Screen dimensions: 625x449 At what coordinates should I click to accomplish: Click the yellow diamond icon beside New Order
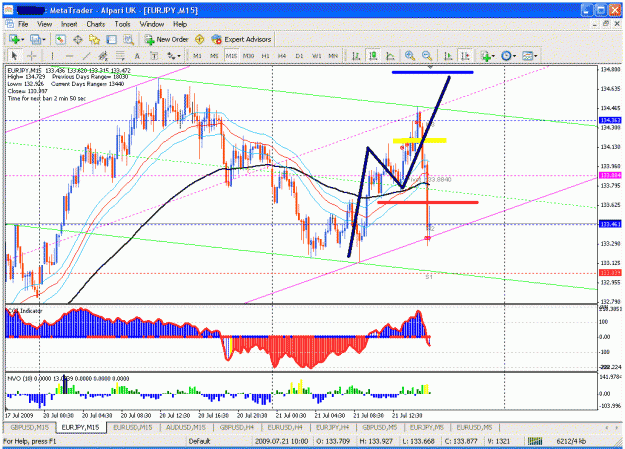pos(200,39)
